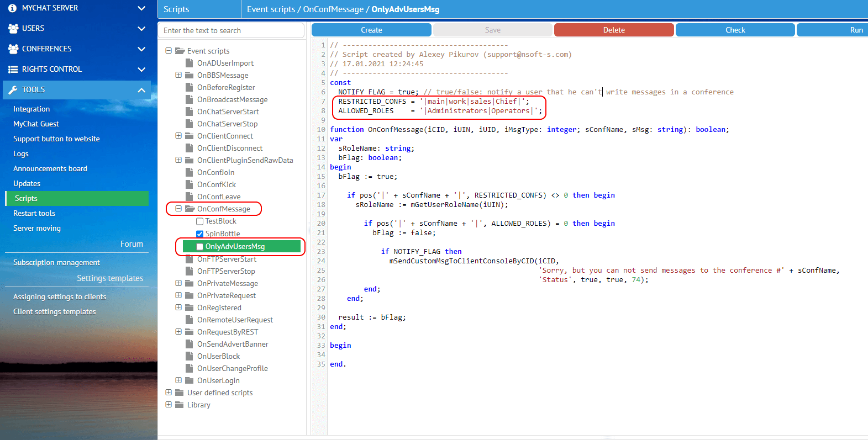Click the Rights Control list icon
The width and height of the screenshot is (868, 440).
pyautogui.click(x=13, y=69)
